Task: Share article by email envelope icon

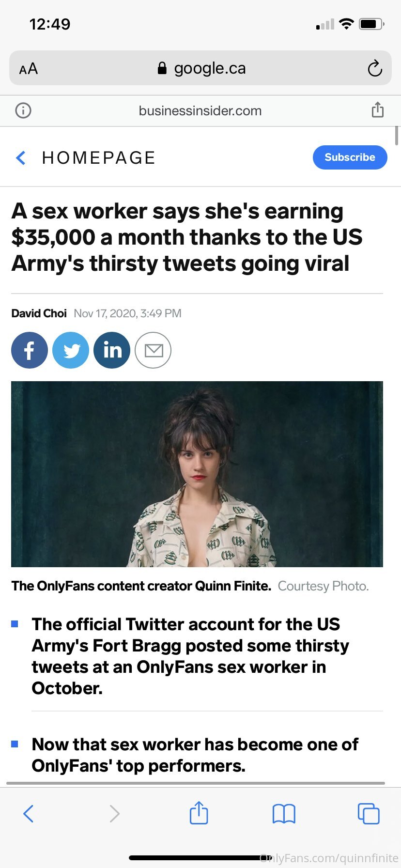Action: click(x=153, y=350)
